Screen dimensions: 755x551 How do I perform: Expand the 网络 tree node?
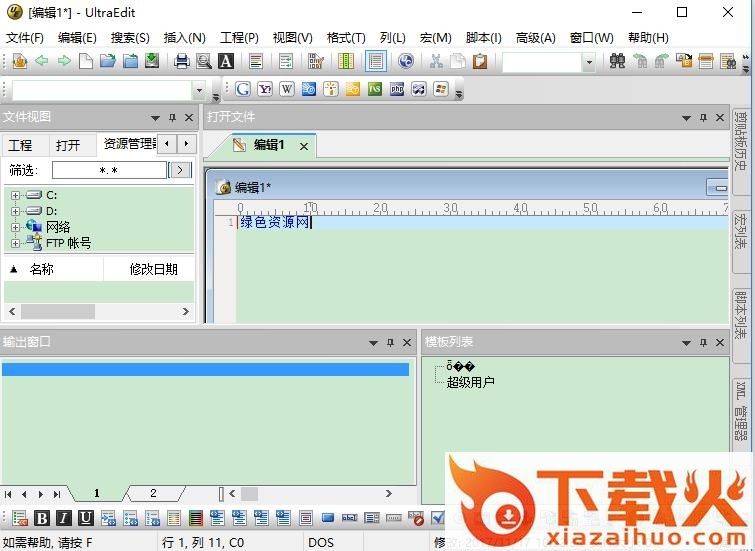tap(15, 227)
